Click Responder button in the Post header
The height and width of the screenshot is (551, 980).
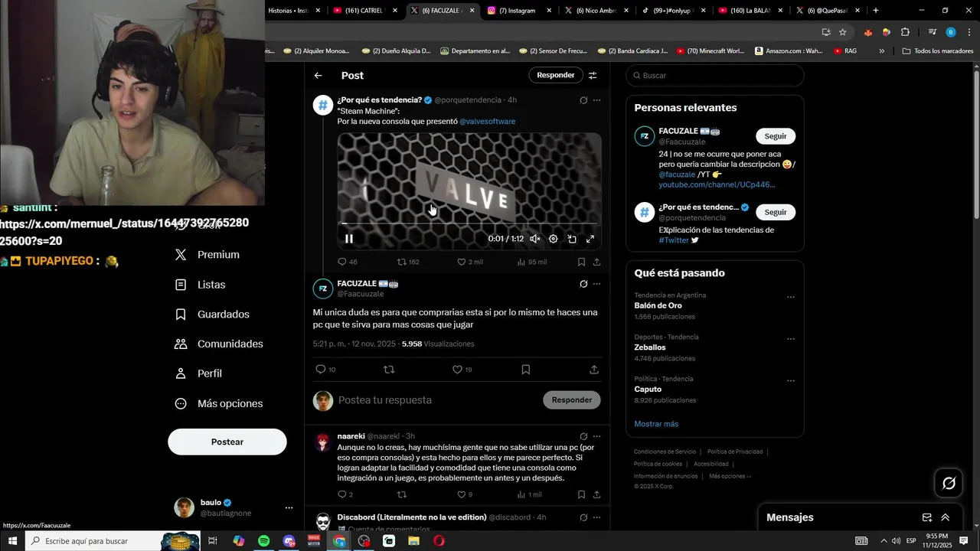click(556, 75)
